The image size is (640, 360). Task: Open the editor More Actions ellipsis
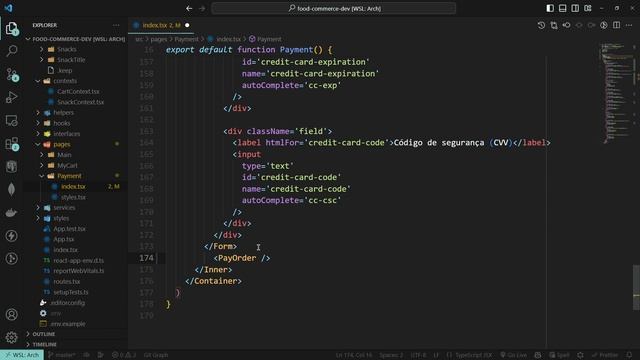tap(629, 25)
